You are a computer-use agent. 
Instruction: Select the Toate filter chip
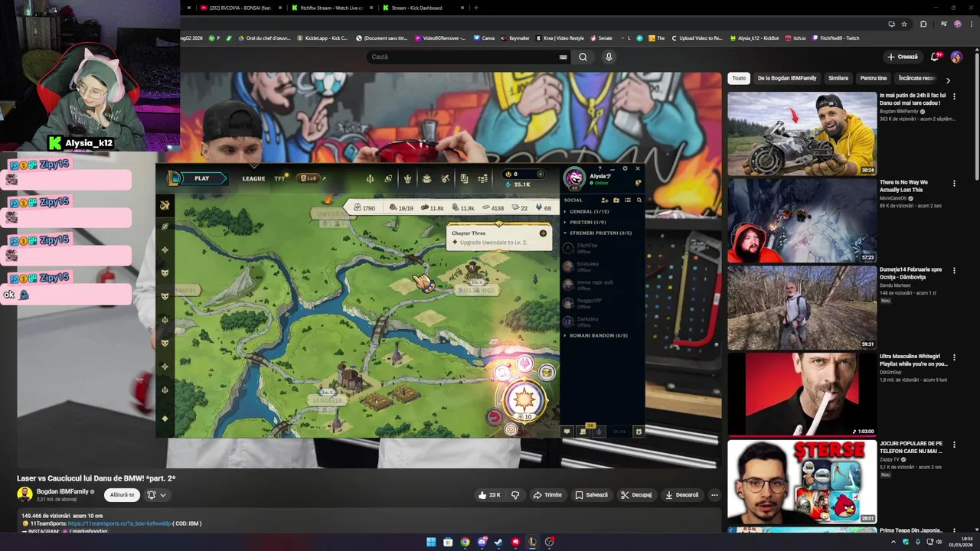pyautogui.click(x=739, y=78)
